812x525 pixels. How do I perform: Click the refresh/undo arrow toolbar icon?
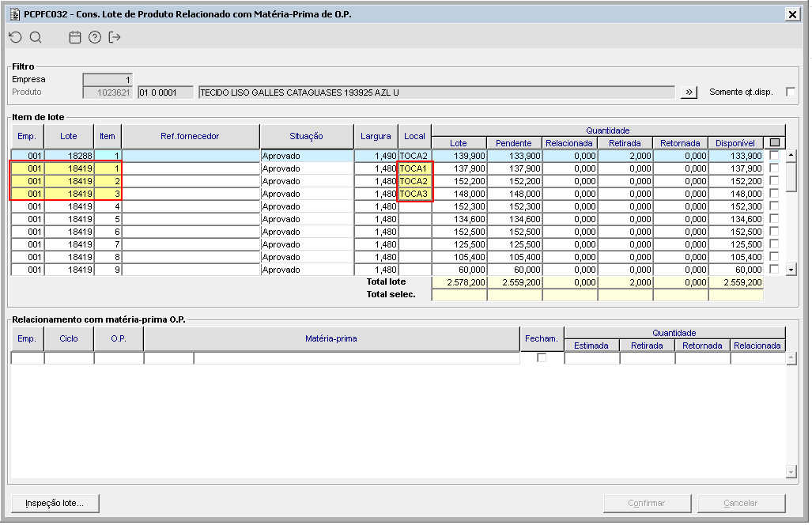(16, 37)
